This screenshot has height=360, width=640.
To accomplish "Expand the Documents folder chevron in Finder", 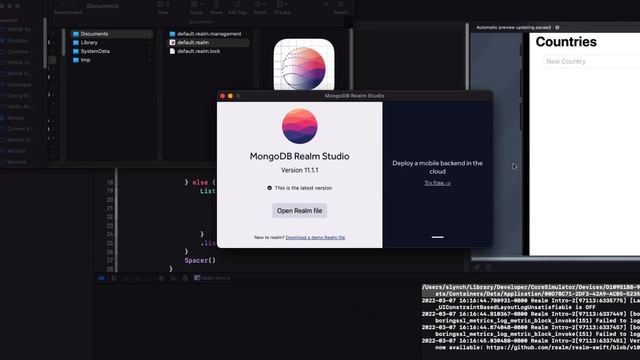I will [x=150, y=34].
